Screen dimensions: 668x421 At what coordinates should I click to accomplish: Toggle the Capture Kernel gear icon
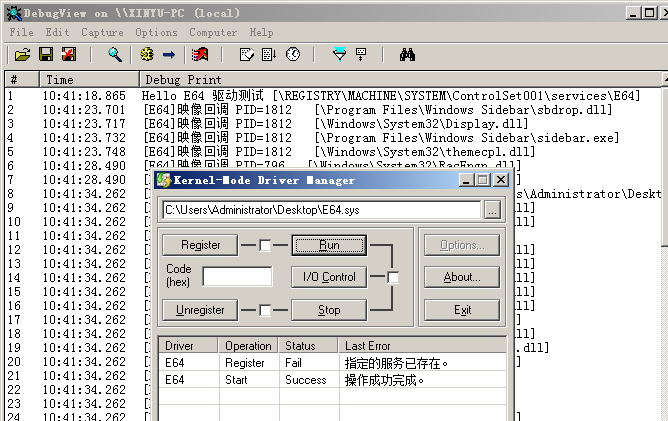pos(147,54)
